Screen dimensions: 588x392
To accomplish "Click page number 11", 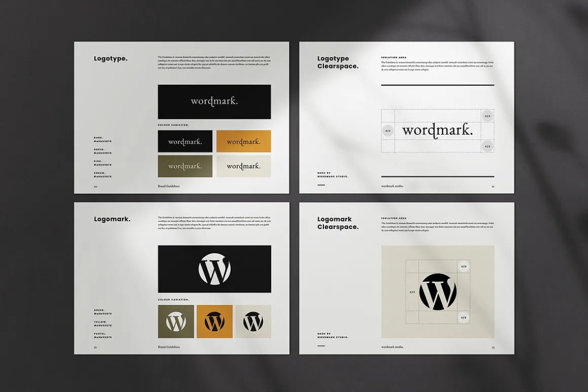I will 493,186.
